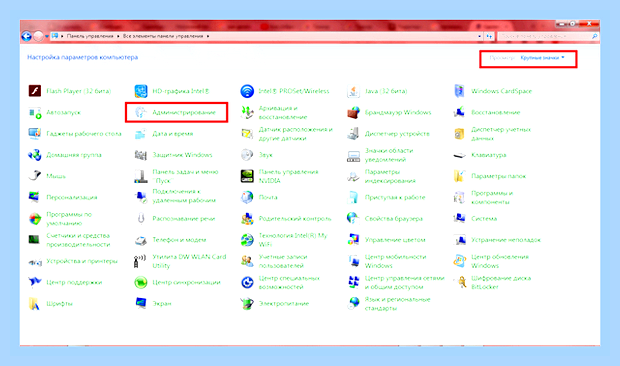Click the Архивация и восстановление icon
This screenshot has height=366, width=620.
(247, 113)
